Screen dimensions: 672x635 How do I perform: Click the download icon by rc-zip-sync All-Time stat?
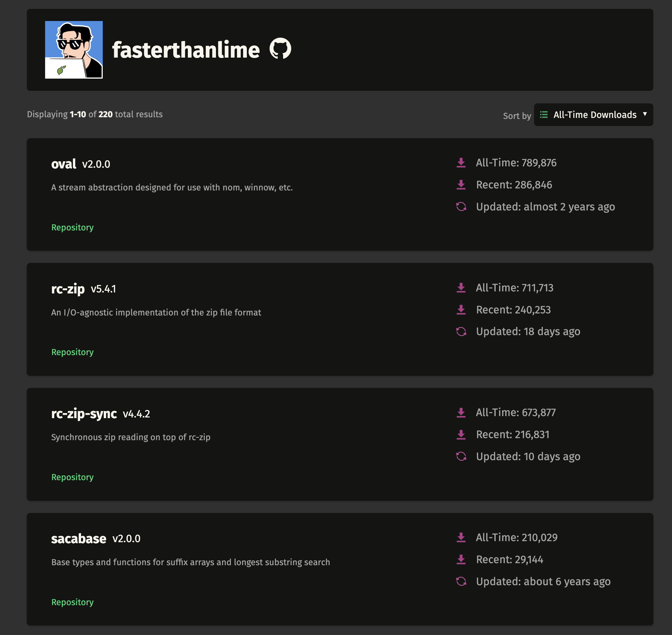tap(460, 412)
